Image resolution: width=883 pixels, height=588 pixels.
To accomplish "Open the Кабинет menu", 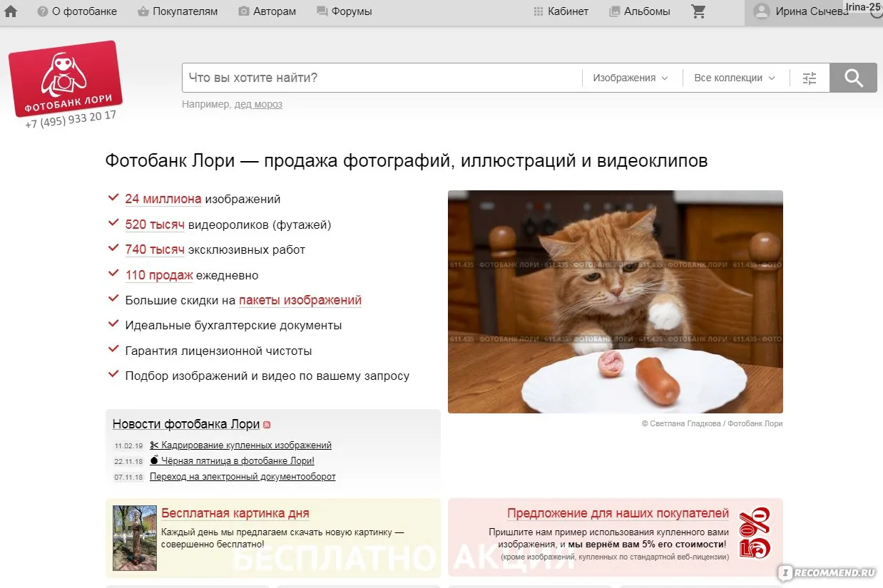I will [x=561, y=11].
